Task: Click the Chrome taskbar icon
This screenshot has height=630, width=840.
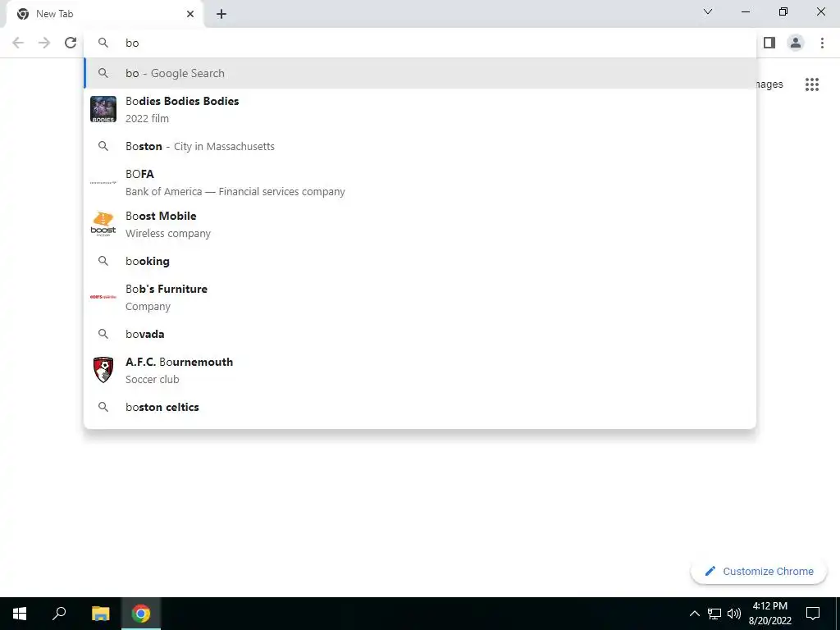Action: pyautogui.click(x=141, y=614)
